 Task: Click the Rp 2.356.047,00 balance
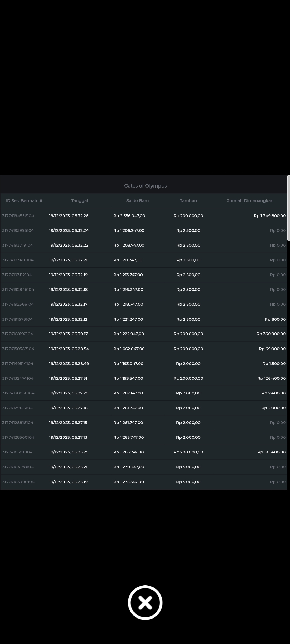(129, 216)
